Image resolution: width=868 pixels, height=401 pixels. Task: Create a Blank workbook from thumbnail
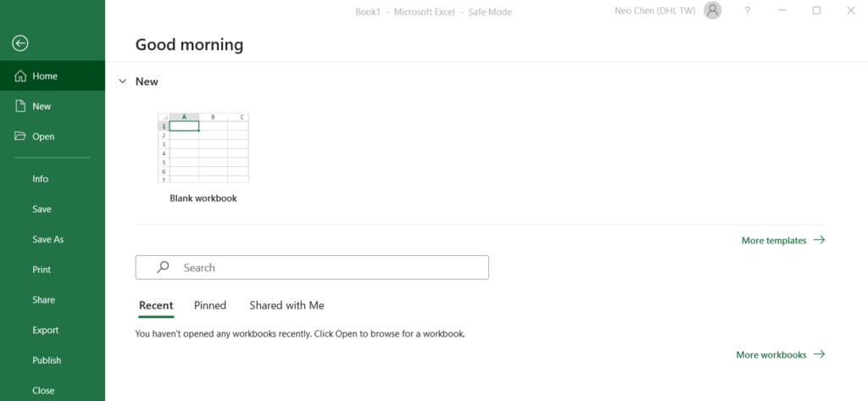(203, 148)
